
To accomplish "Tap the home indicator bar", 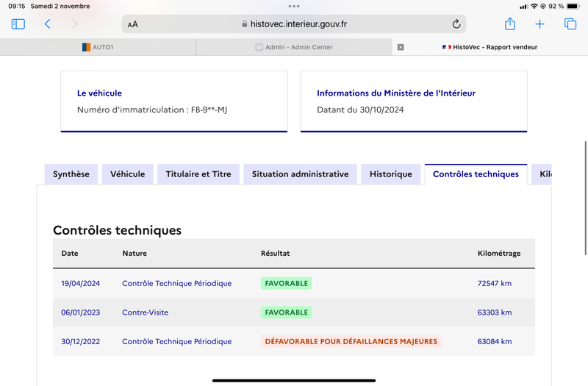I will point(294,380).
